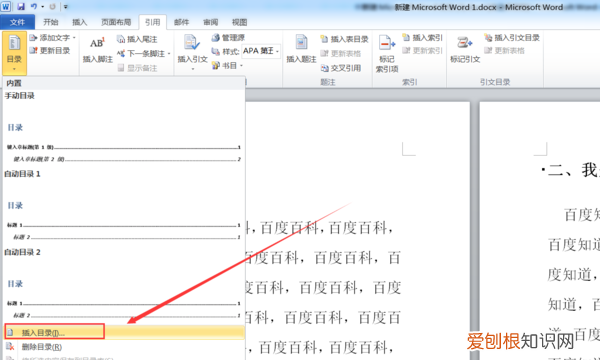Open the 文件 tab
This screenshot has width=600, height=360.
pyautogui.click(x=18, y=22)
